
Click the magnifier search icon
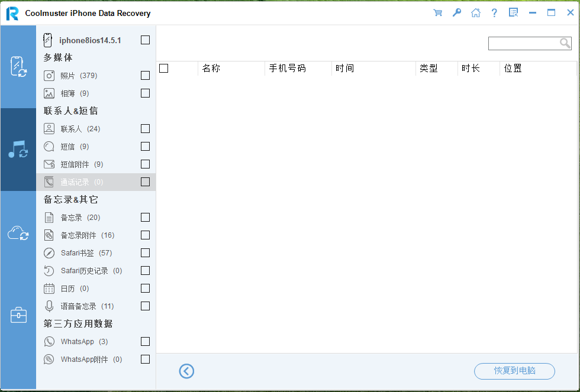click(x=565, y=43)
